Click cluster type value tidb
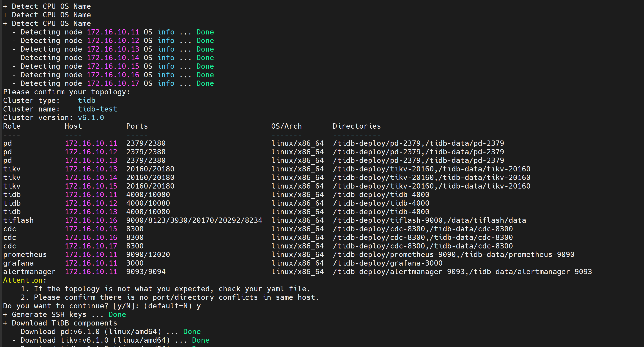The width and height of the screenshot is (644, 347). coord(87,100)
